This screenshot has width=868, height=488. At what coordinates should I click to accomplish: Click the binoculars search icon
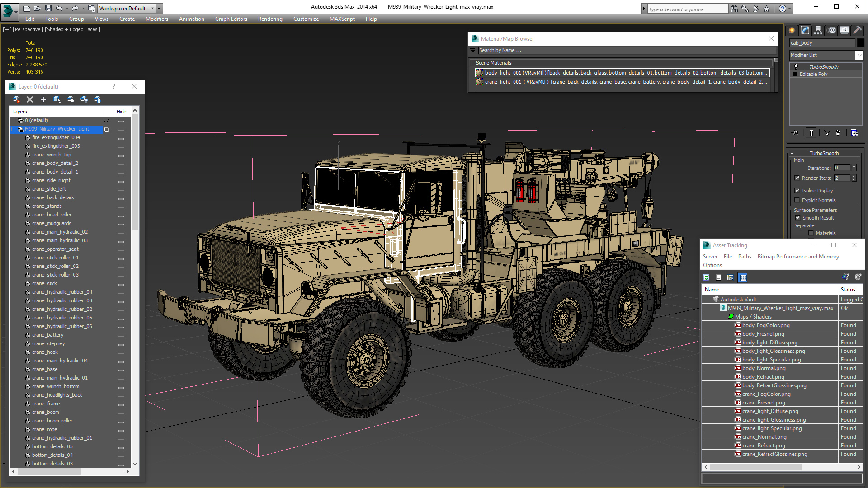[x=734, y=9]
